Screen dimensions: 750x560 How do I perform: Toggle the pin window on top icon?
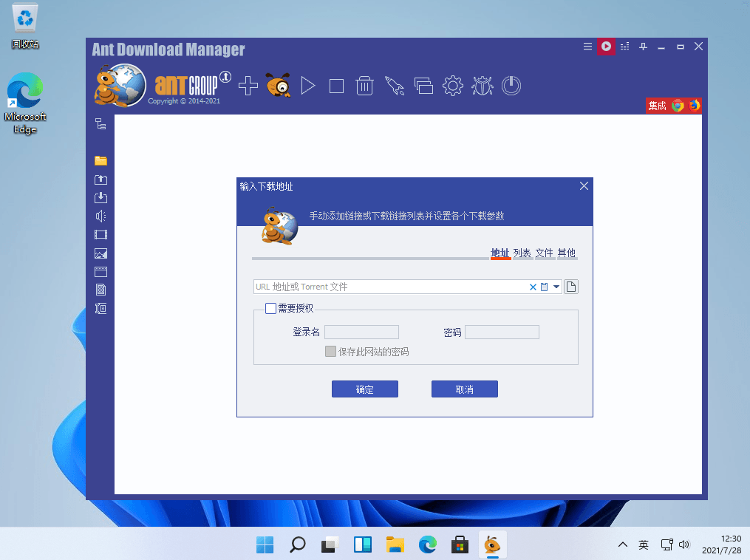coord(644,47)
